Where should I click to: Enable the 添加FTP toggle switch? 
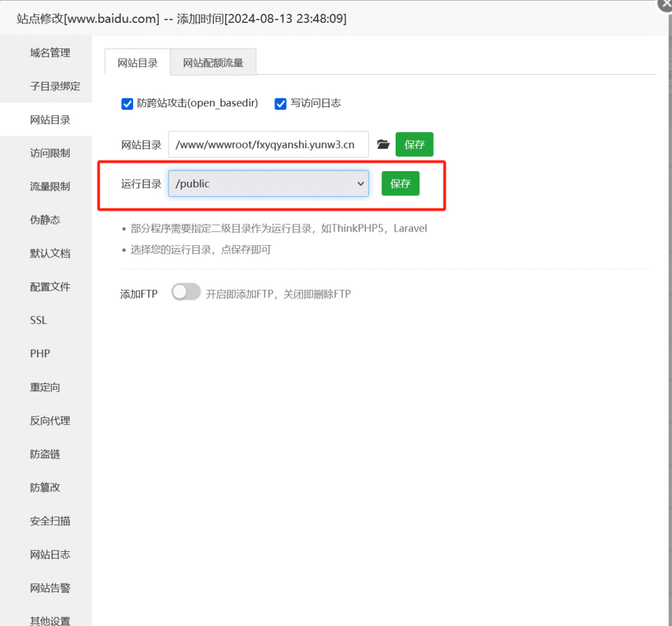pos(186,292)
